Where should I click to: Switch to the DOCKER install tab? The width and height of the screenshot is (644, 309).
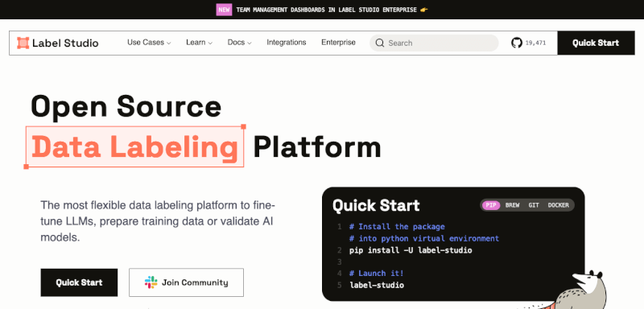click(x=558, y=205)
